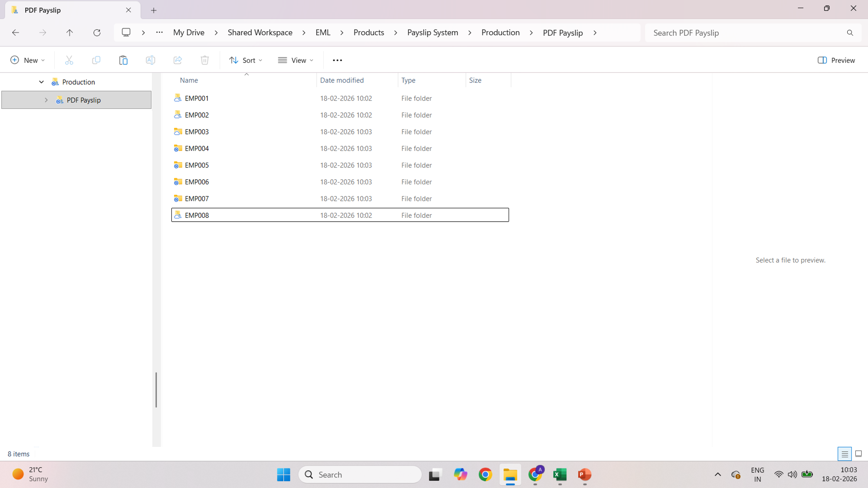Click the Copy icon in toolbar
The image size is (868, 488).
[96, 60]
